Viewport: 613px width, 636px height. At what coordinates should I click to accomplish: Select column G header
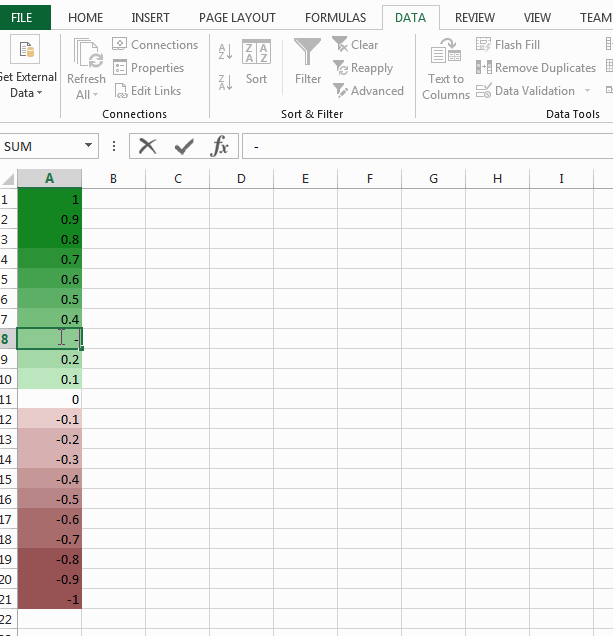[433, 179]
